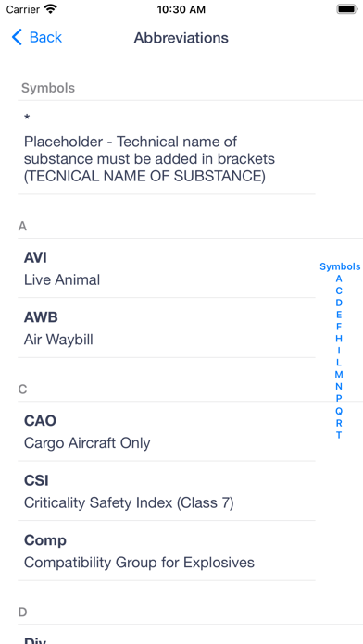363x644 pixels.
Task: Select the AVI Live Animal entry
Action: coord(167,268)
